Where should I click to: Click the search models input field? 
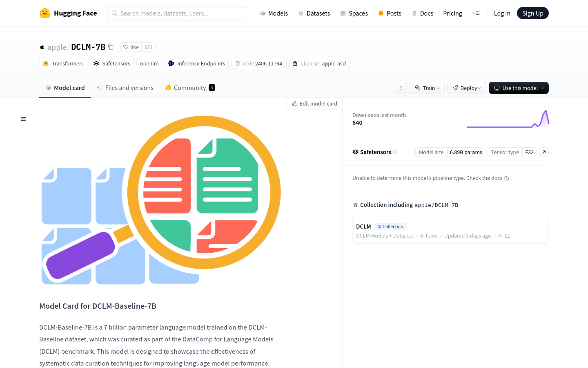(x=176, y=13)
